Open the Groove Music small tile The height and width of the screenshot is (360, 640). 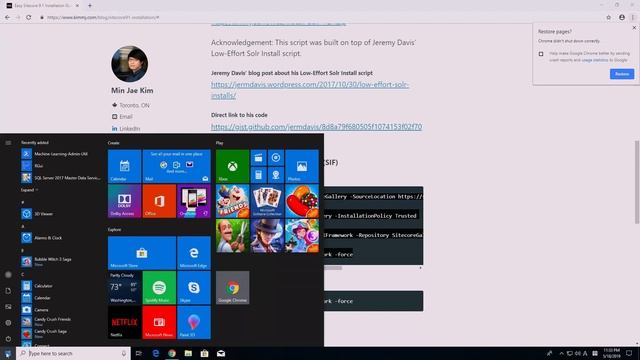pyautogui.click(x=276, y=158)
